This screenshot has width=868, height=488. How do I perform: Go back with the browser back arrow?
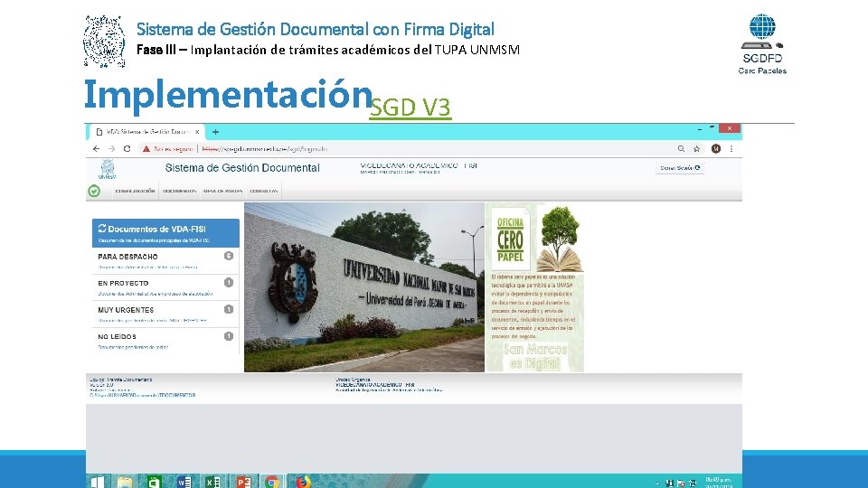point(97,149)
